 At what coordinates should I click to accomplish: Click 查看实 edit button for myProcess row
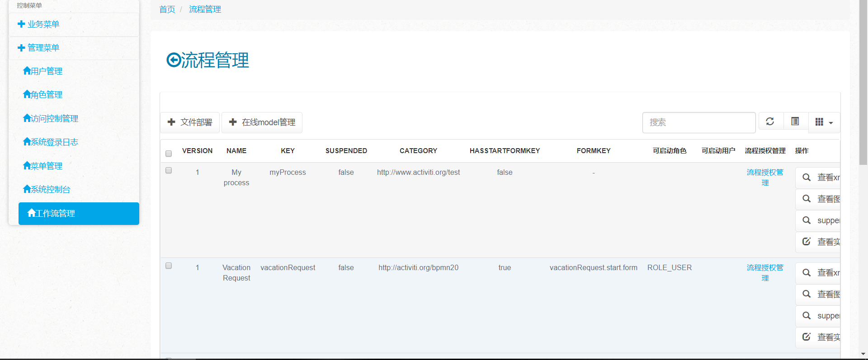click(x=818, y=242)
